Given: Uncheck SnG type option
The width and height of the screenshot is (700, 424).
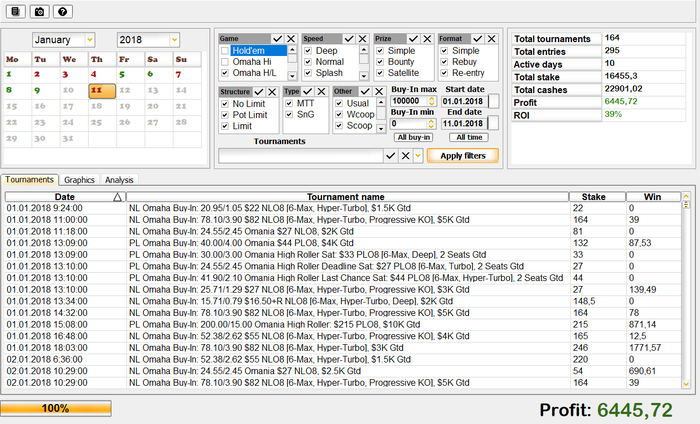Looking at the screenshot, I should pos(289,115).
